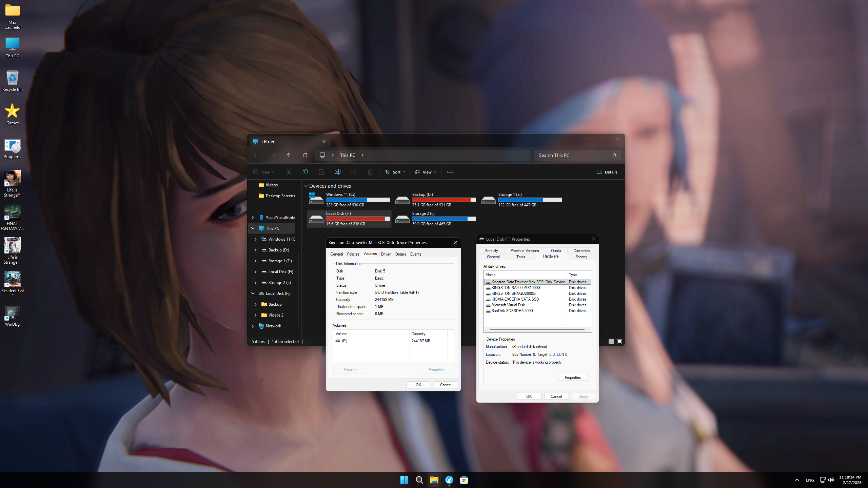The height and width of the screenshot is (488, 868).
Task: Click Cancel in Kingston Device Properties
Action: point(446,385)
